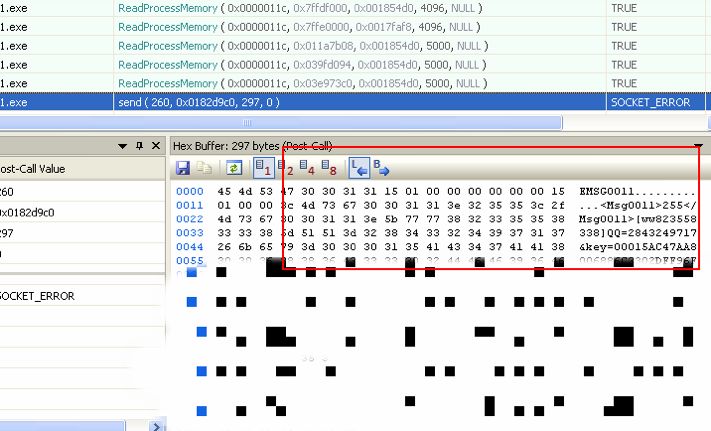Image resolution: width=711 pixels, height=431 pixels.
Task: Close the parameters panel
Action: pos(156,145)
